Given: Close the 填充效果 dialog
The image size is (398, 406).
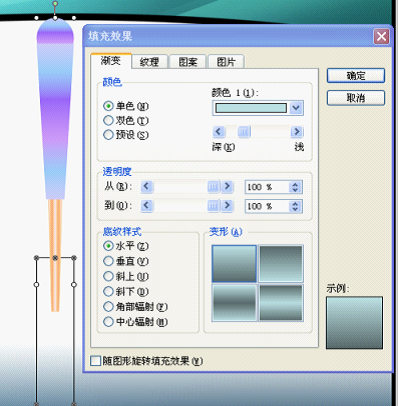Looking at the screenshot, I should 381,36.
